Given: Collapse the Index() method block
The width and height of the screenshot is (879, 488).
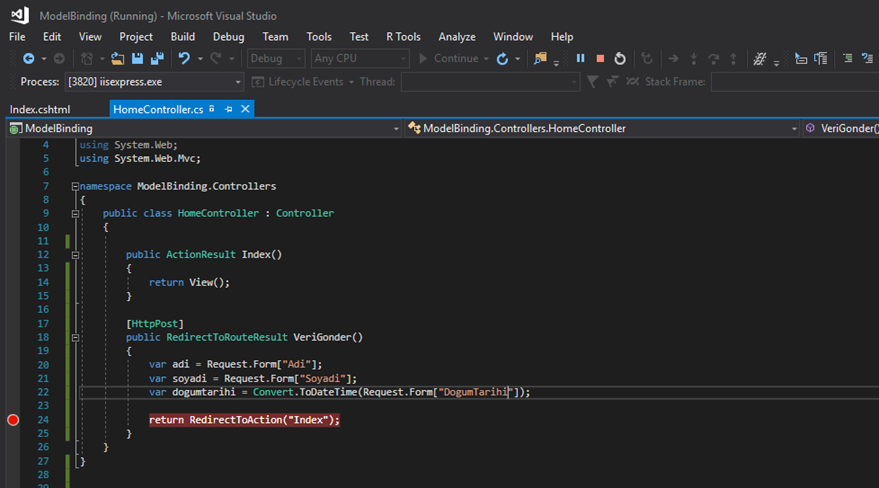Looking at the screenshot, I should 75,255.
